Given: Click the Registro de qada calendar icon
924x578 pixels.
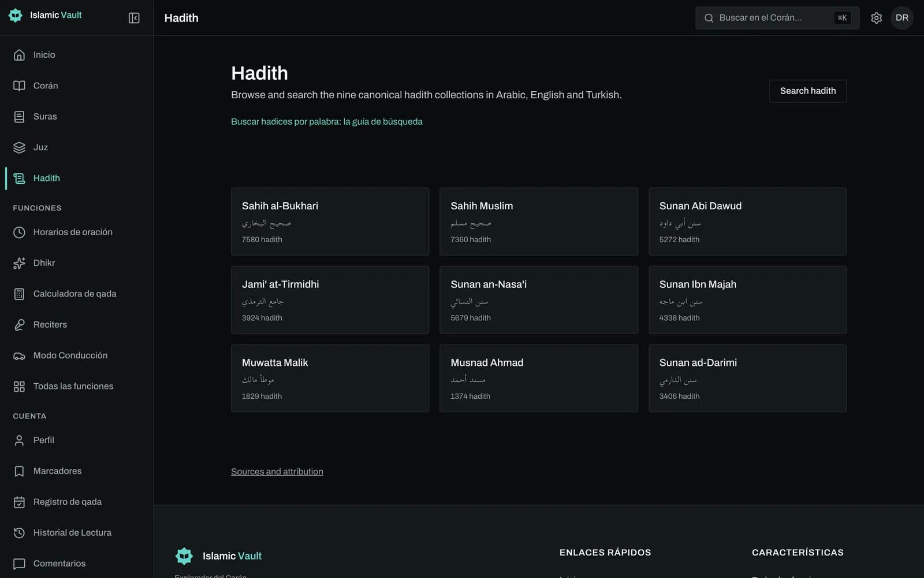Looking at the screenshot, I should coord(19,502).
